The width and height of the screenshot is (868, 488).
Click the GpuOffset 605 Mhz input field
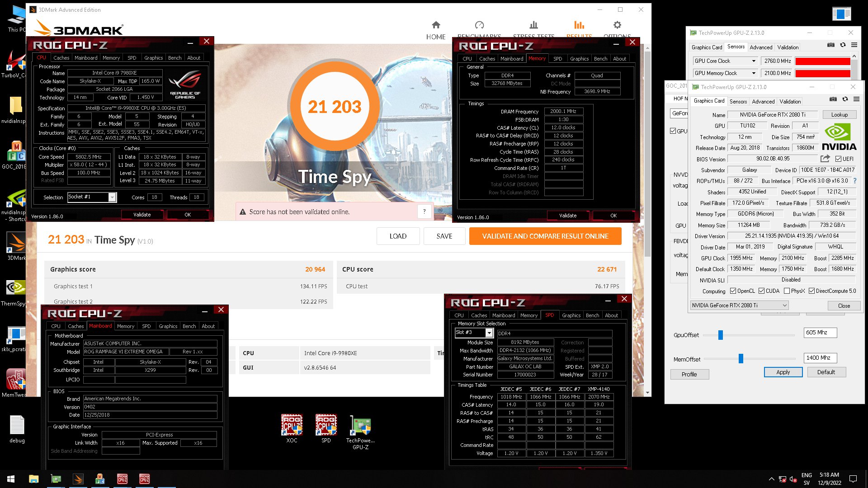click(x=820, y=333)
